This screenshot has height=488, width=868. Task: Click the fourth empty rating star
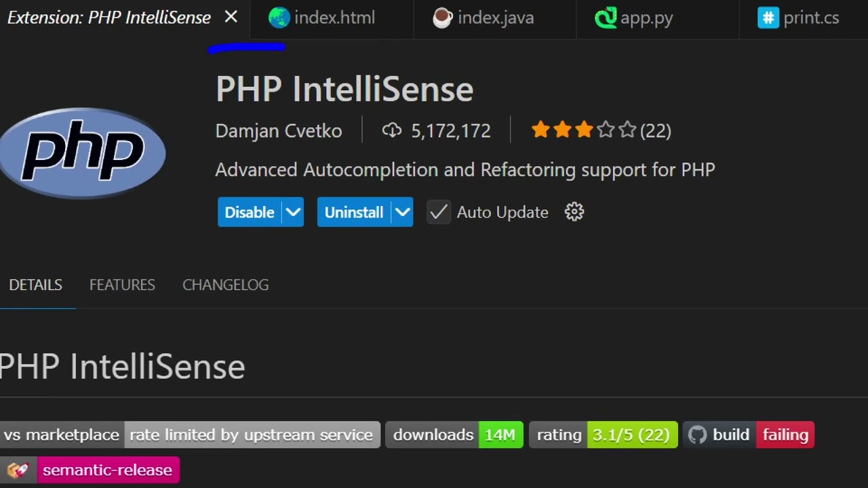pyautogui.click(x=606, y=129)
